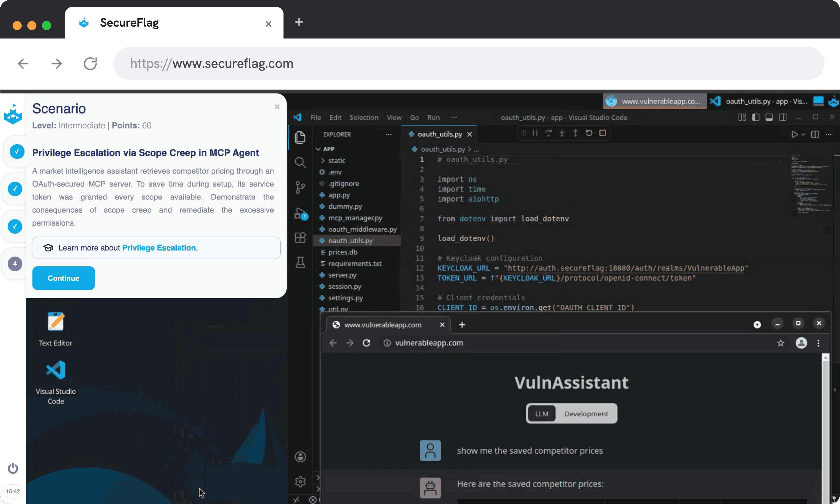The height and width of the screenshot is (504, 840).
Task: Open the Run and Debug view
Action: pos(300,214)
